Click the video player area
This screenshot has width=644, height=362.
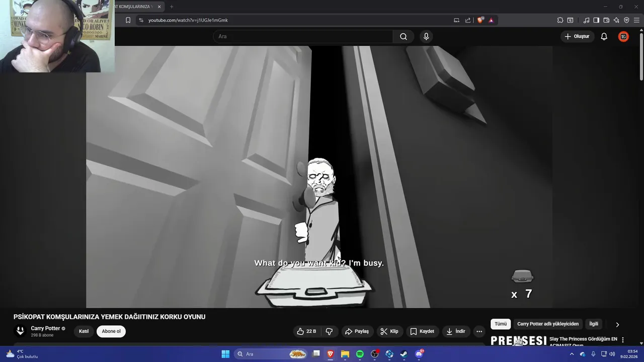point(319,176)
